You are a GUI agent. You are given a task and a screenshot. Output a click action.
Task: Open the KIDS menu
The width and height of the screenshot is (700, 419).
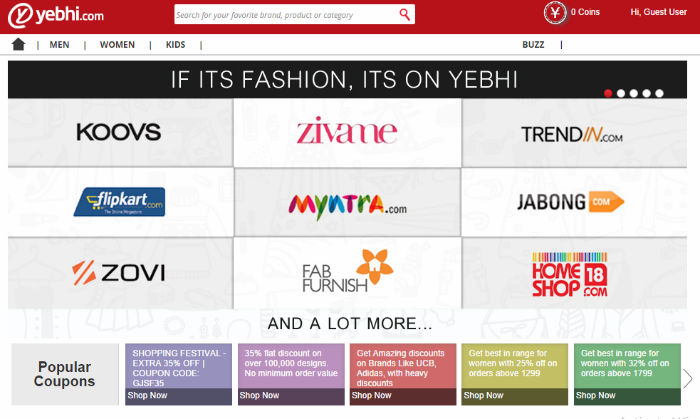(x=175, y=45)
